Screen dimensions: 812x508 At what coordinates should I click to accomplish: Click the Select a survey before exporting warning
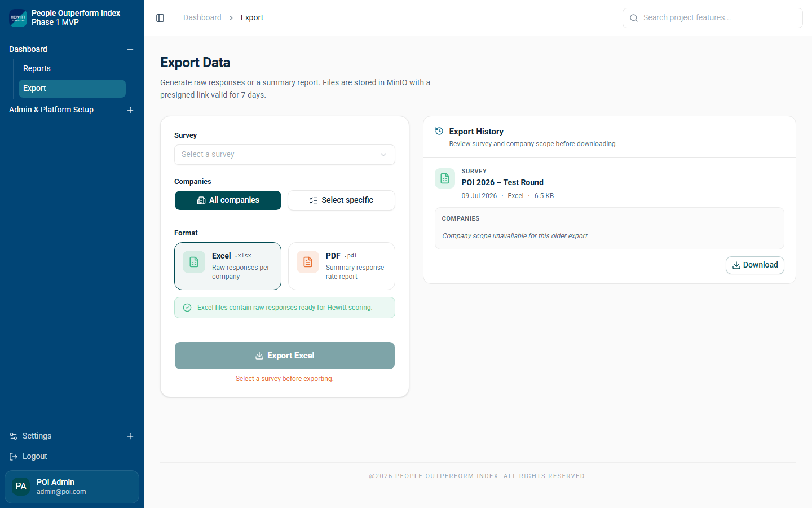[285, 379]
